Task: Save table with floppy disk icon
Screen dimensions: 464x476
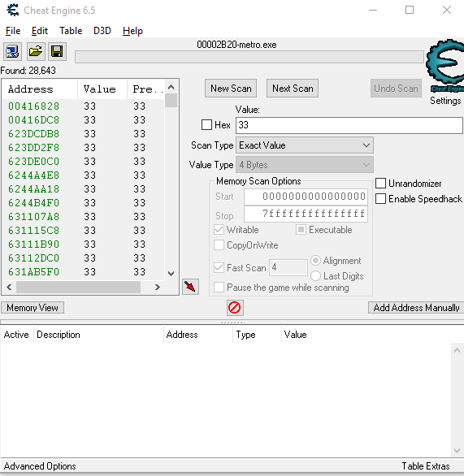Action: click(57, 52)
